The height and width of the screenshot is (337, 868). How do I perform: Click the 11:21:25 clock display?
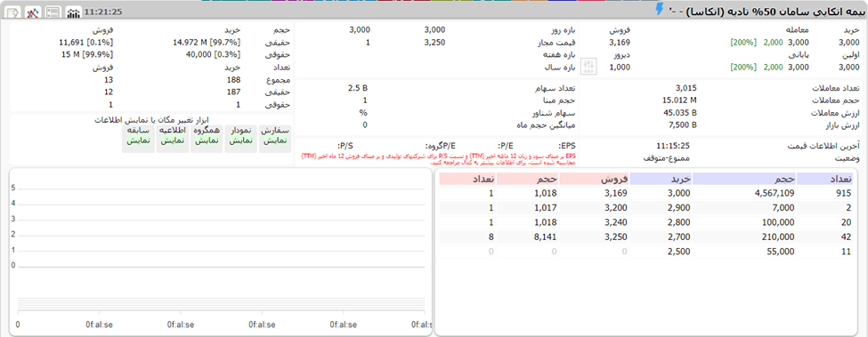pyautogui.click(x=103, y=12)
